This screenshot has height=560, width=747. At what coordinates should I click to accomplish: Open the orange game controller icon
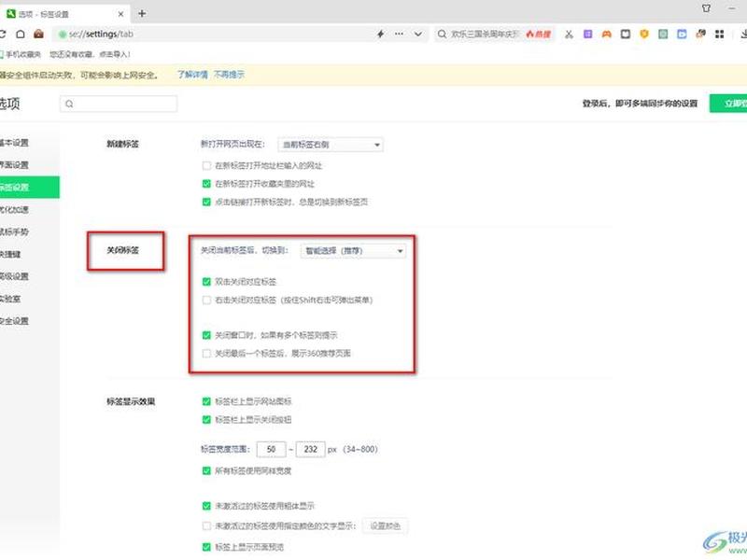coord(606,34)
